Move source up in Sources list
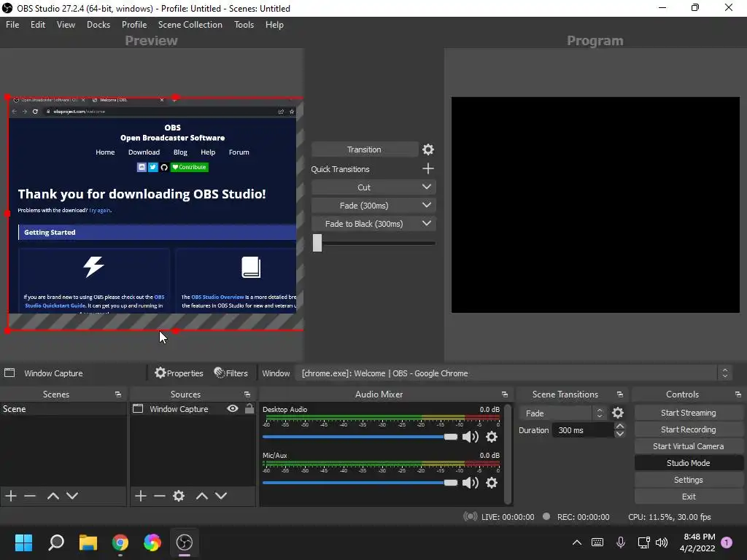Image resolution: width=747 pixels, height=560 pixels. click(202, 496)
